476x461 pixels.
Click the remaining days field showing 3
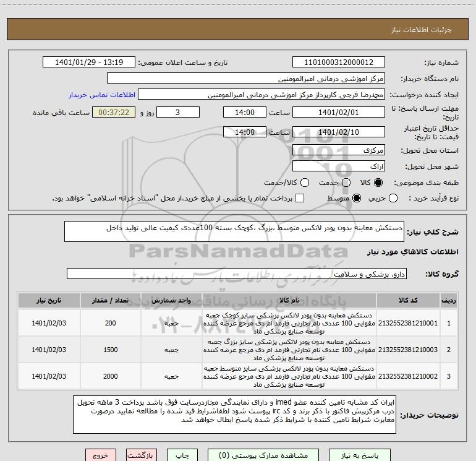pyautogui.click(x=178, y=113)
